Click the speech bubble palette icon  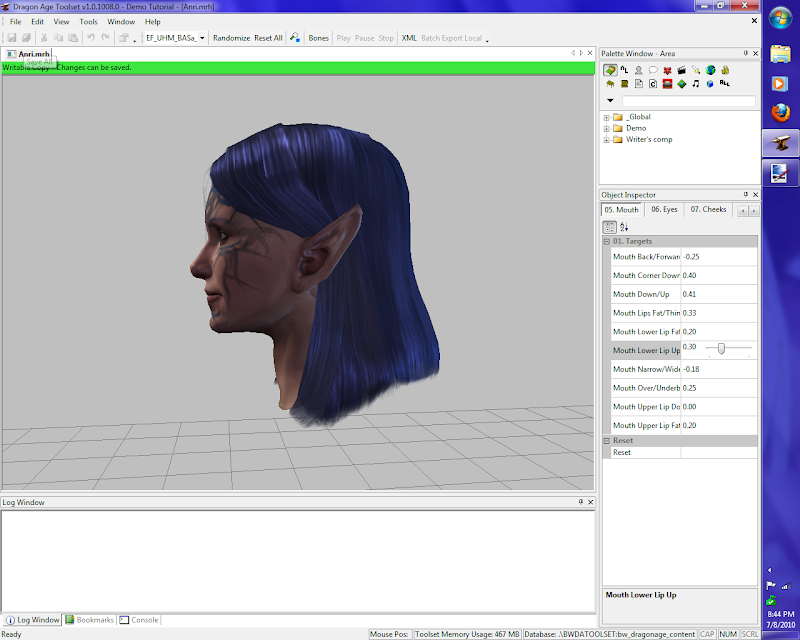[x=653, y=70]
